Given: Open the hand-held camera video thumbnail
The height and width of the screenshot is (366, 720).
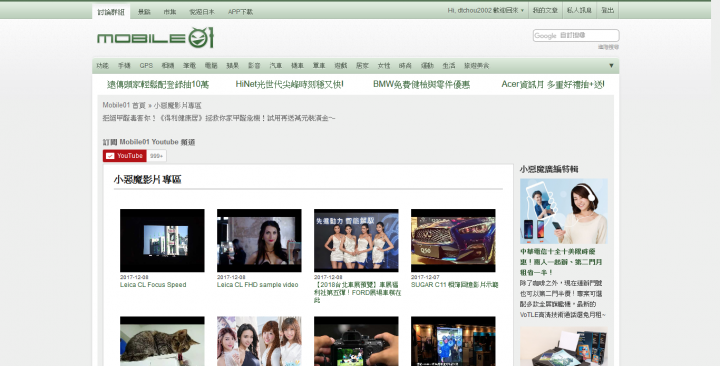Looking at the screenshot, I should 356,341.
